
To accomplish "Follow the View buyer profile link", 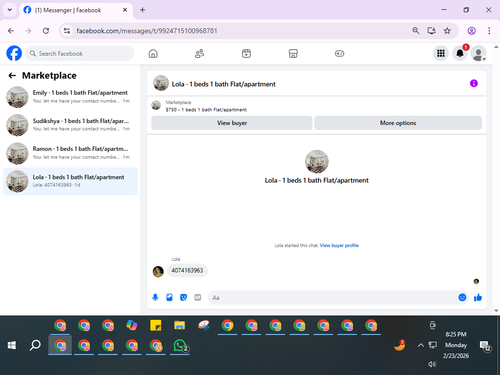I will [339, 245].
